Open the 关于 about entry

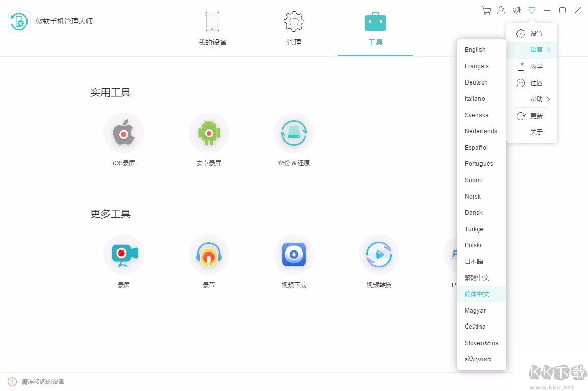532,132
